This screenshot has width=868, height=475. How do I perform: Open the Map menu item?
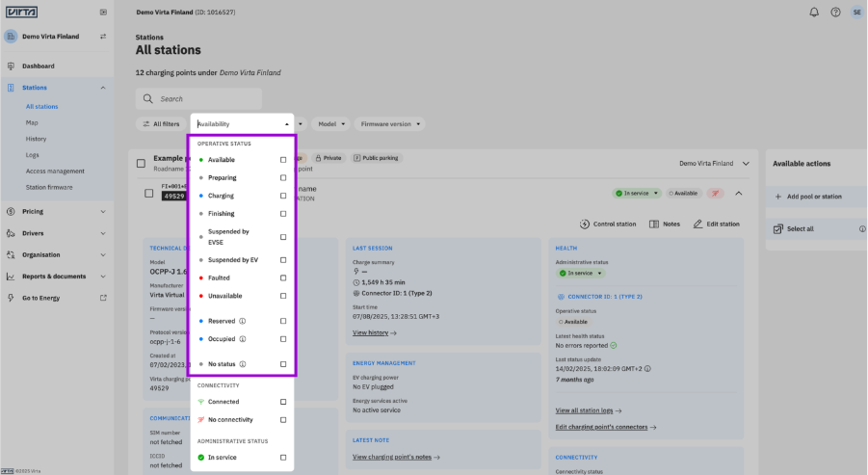32,123
